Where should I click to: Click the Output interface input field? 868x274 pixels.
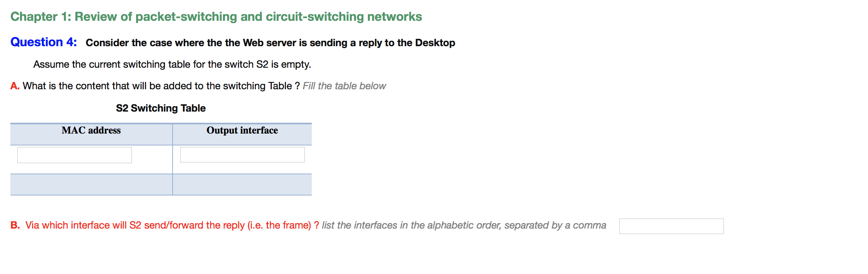(242, 154)
